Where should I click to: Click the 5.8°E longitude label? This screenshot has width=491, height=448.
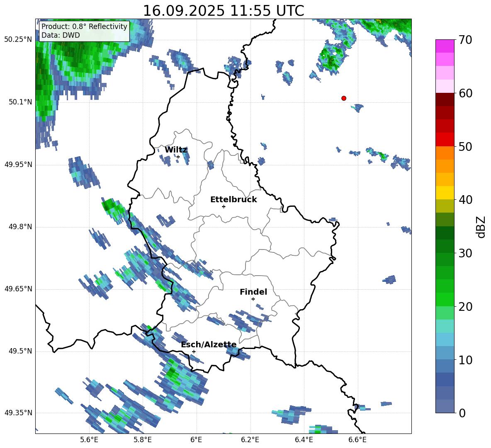click(x=143, y=440)
